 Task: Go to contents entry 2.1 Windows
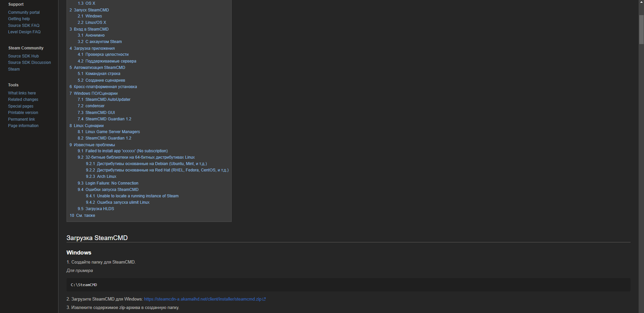coord(90,16)
